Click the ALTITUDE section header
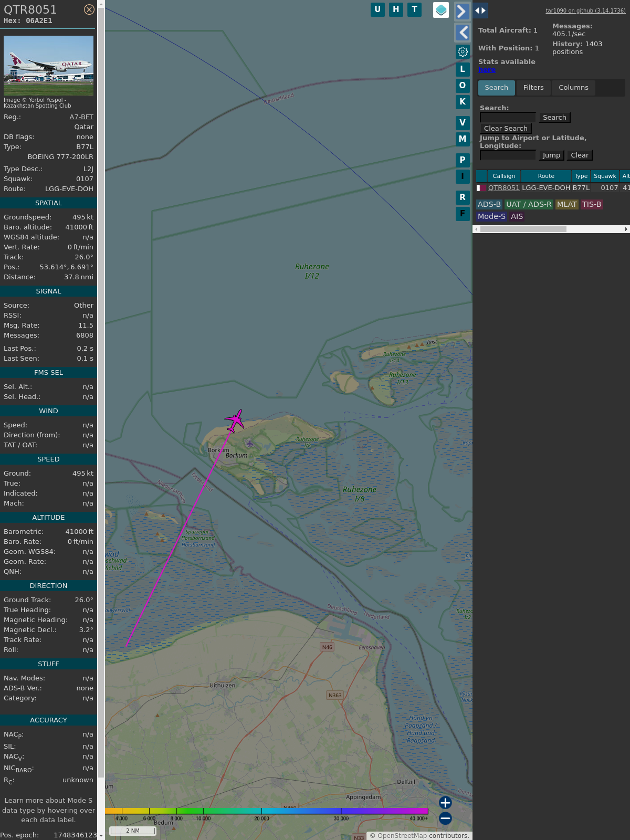This screenshot has width=630, height=840. (x=48, y=518)
